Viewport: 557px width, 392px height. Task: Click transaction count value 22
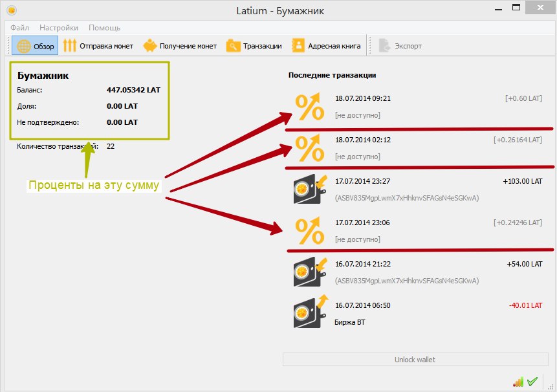pyautogui.click(x=111, y=146)
